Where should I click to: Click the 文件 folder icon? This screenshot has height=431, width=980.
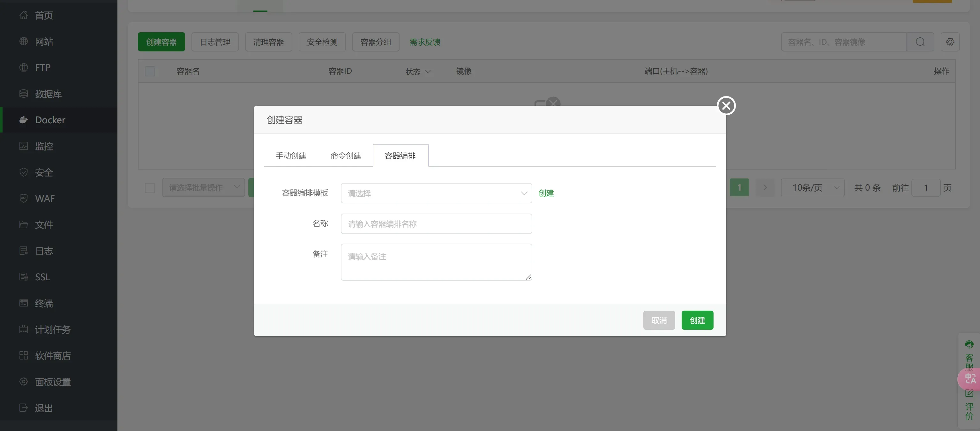tap(24, 225)
